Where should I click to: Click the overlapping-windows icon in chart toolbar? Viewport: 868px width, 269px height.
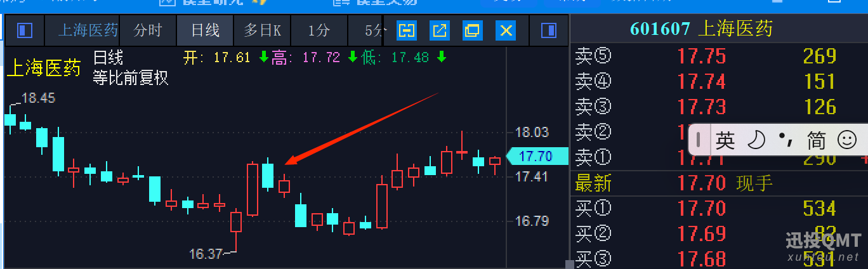pos(472,30)
